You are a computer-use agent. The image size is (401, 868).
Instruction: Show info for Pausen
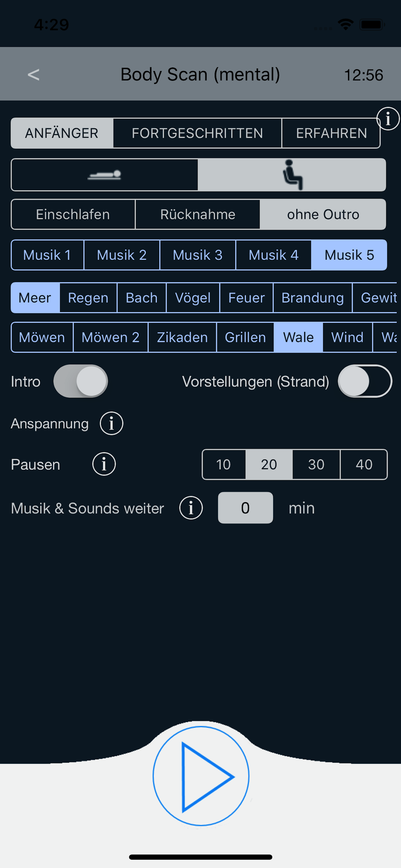coord(104,464)
